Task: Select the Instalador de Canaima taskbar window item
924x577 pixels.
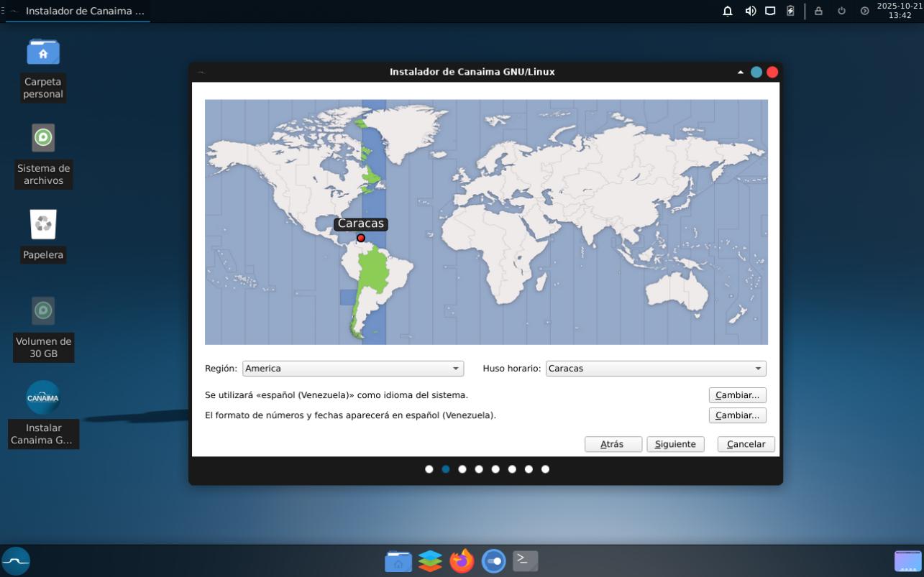Action: click(x=84, y=11)
